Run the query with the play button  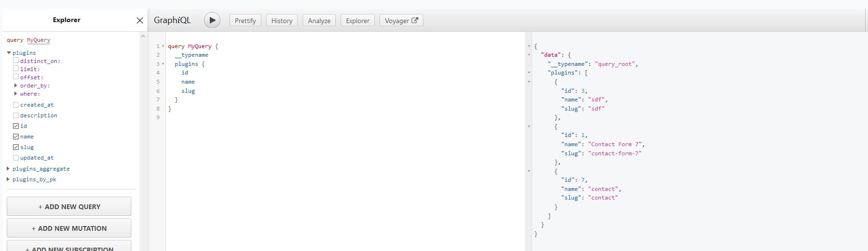coord(212,20)
